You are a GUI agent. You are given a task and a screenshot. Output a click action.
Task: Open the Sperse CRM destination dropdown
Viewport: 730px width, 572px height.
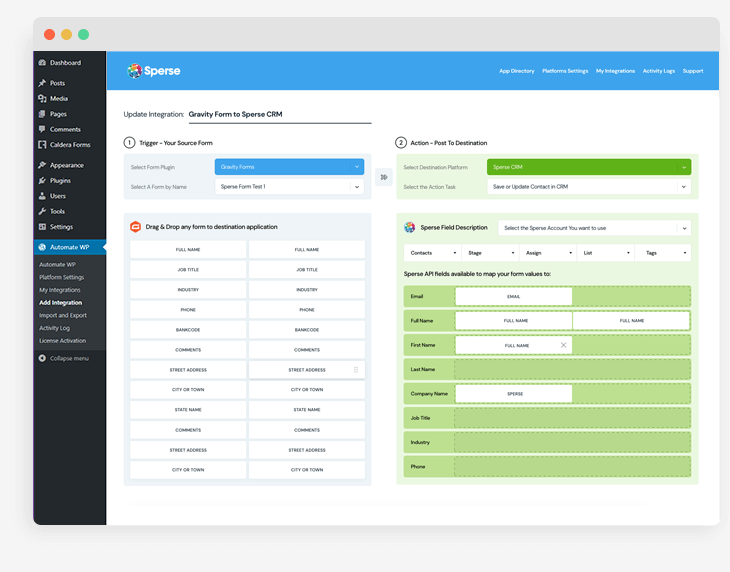[x=589, y=167]
